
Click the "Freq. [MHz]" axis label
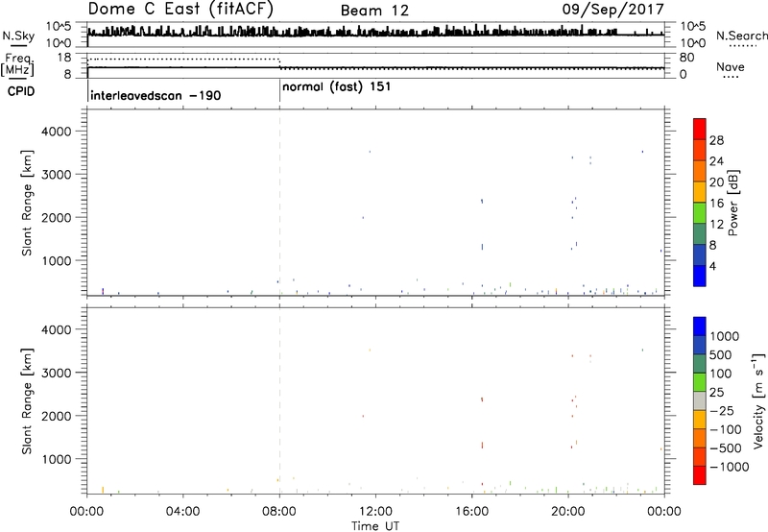pyautogui.click(x=17, y=65)
